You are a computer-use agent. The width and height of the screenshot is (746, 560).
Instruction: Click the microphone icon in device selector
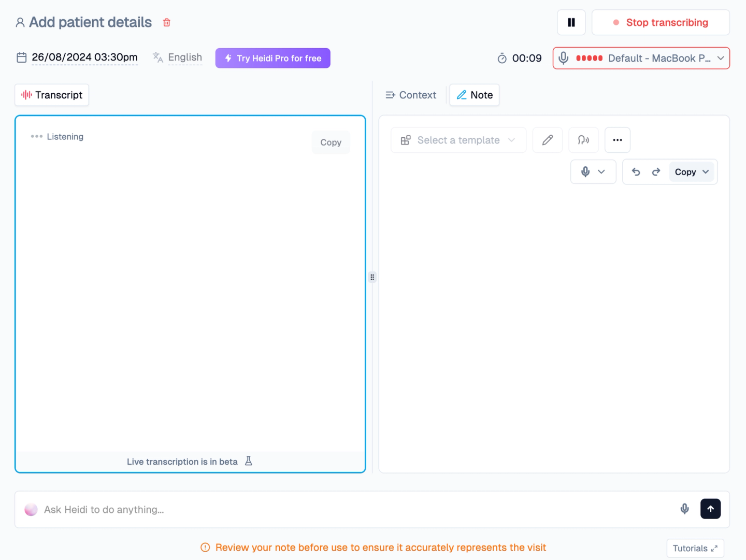coord(564,58)
